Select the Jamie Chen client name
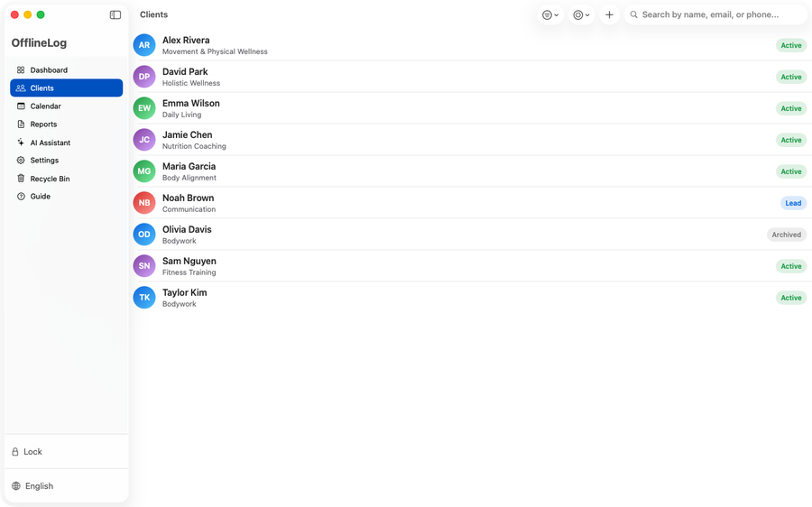Image resolution: width=812 pixels, height=507 pixels. 188,134
